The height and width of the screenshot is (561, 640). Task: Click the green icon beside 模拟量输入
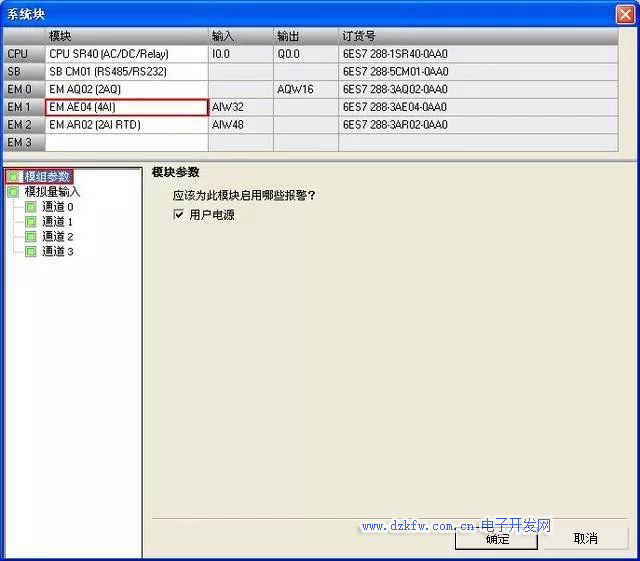[x=13, y=192]
